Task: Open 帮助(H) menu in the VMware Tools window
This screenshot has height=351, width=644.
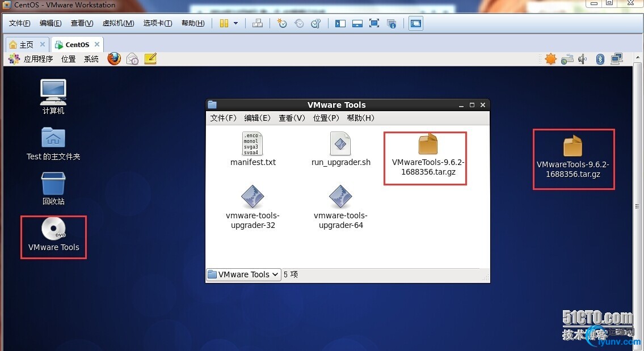Action: click(361, 119)
